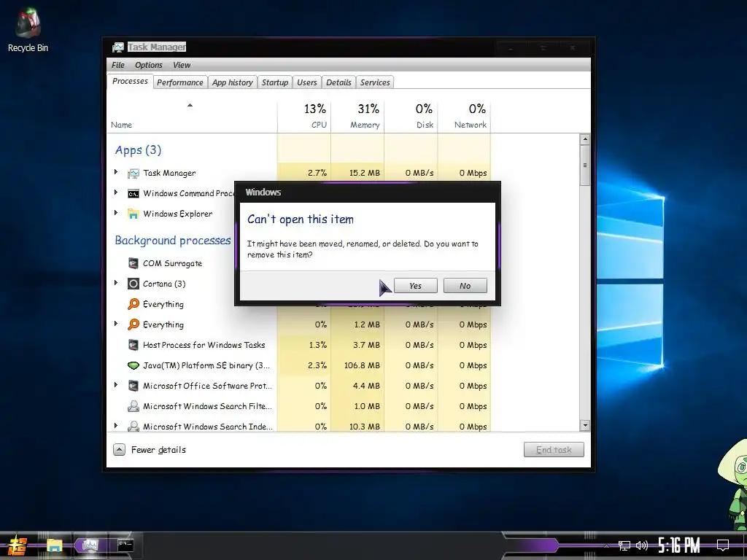
Task: Click the Microsoft Windows Search Filter icon
Action: (133, 406)
